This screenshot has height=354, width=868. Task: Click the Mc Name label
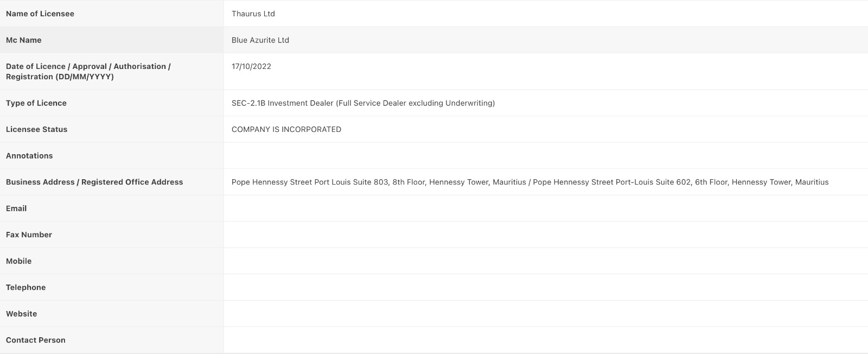click(x=24, y=40)
